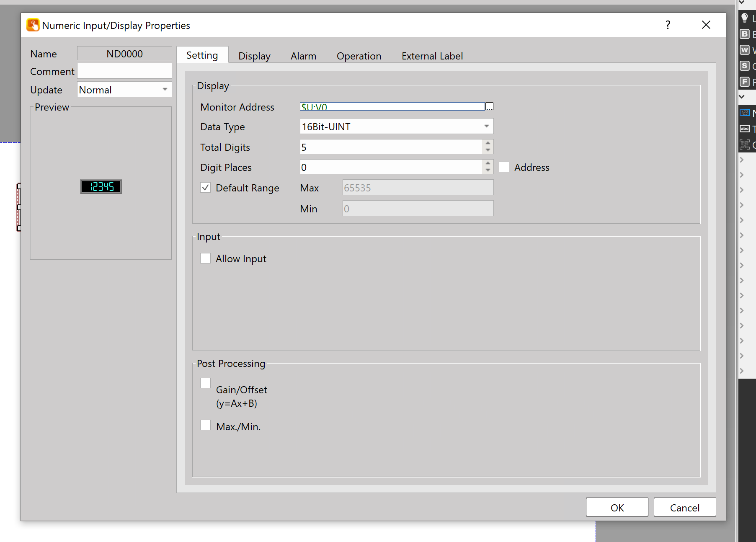Click the OK button
The width and height of the screenshot is (756, 542).
(x=617, y=507)
